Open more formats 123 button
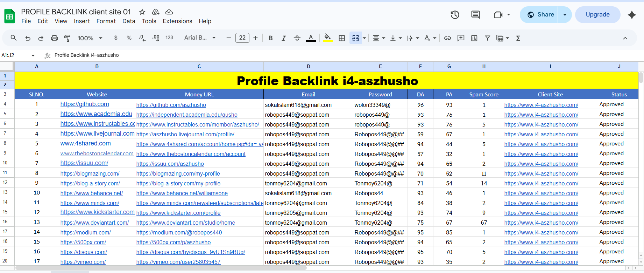Image resolution: width=644 pixels, height=273 pixels. tap(169, 38)
